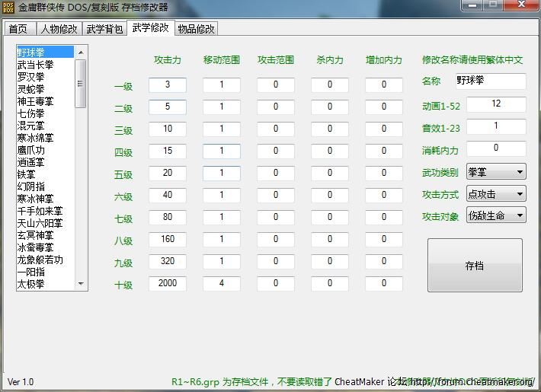This screenshot has width=541, height=392.
Task: Open the 人物修改 tab
Action: (59, 29)
